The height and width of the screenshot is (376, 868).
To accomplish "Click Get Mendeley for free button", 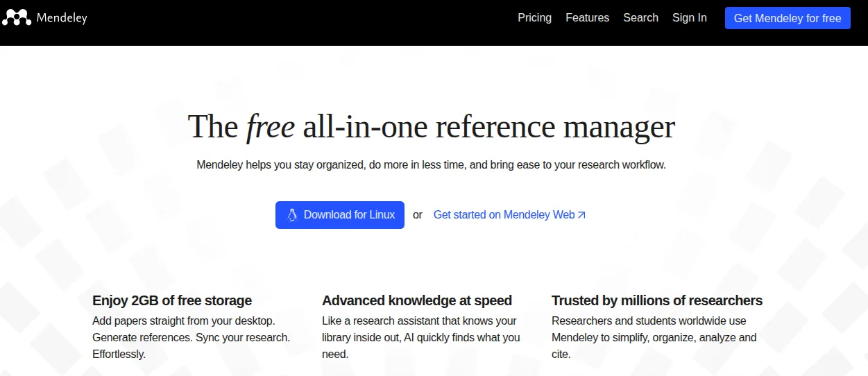I will (788, 18).
